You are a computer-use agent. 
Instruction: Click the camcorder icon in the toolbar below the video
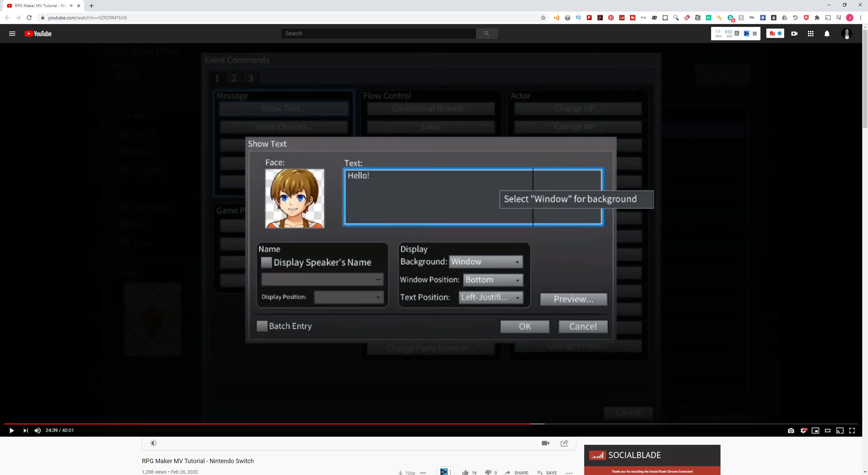[546, 443]
